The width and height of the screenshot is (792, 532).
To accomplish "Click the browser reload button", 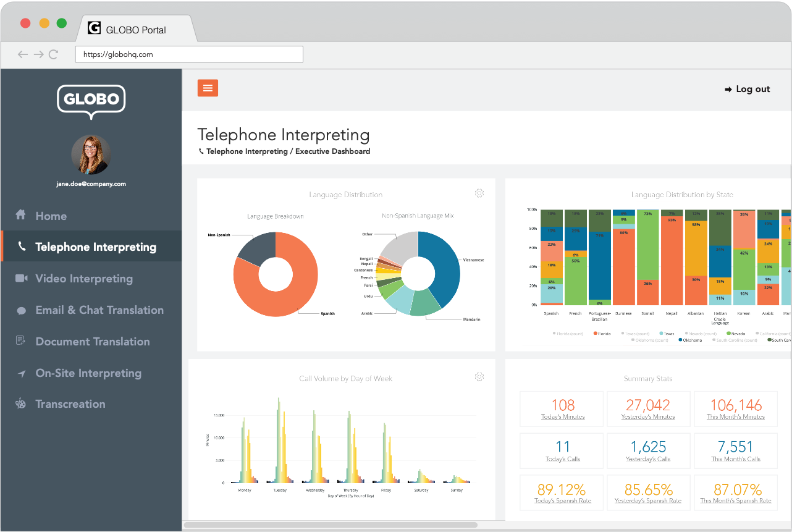I will (53, 54).
